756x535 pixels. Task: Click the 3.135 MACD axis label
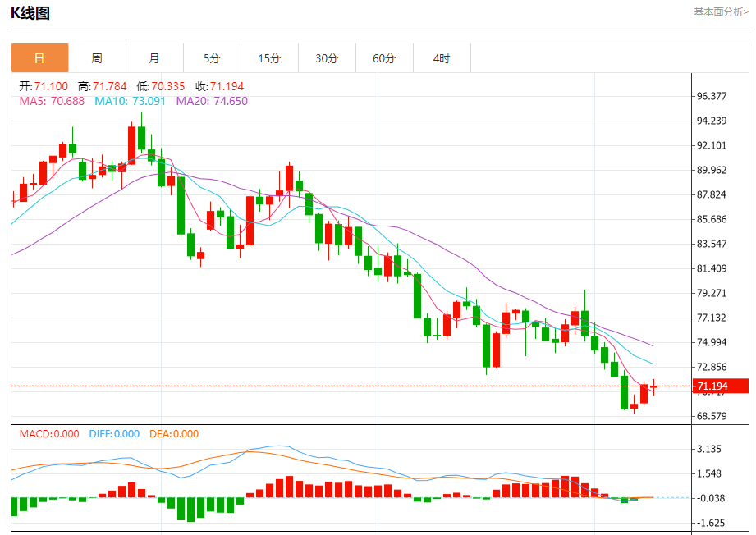[709, 449]
